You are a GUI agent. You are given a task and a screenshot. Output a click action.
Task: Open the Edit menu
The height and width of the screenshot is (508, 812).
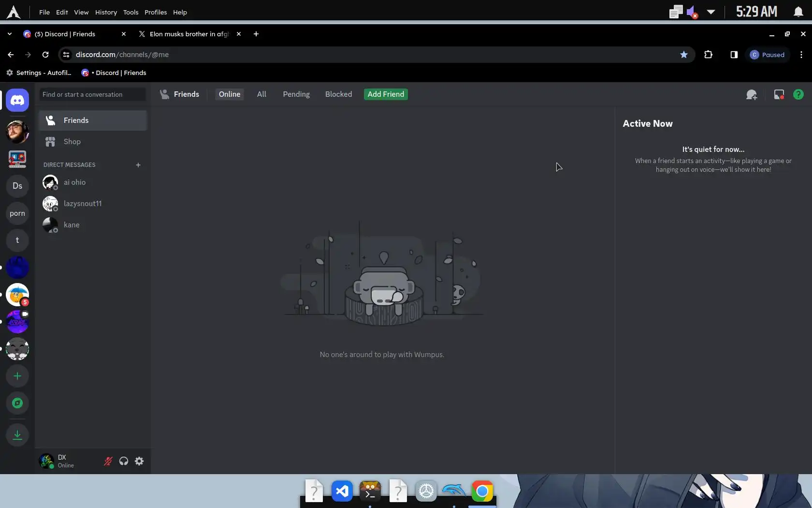click(62, 12)
